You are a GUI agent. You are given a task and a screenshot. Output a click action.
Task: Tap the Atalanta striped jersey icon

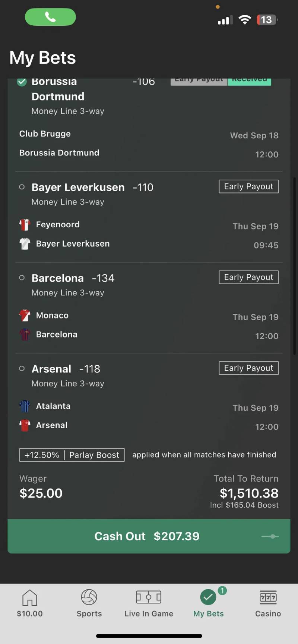click(25, 406)
